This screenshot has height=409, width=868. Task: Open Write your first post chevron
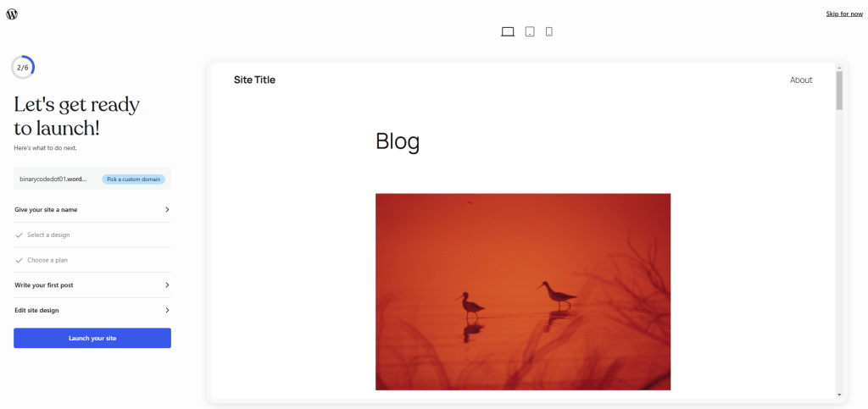click(167, 285)
